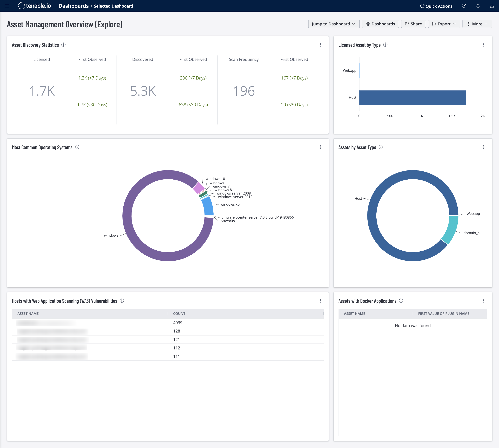
Task: Open the notifications bell
Action: (478, 6)
